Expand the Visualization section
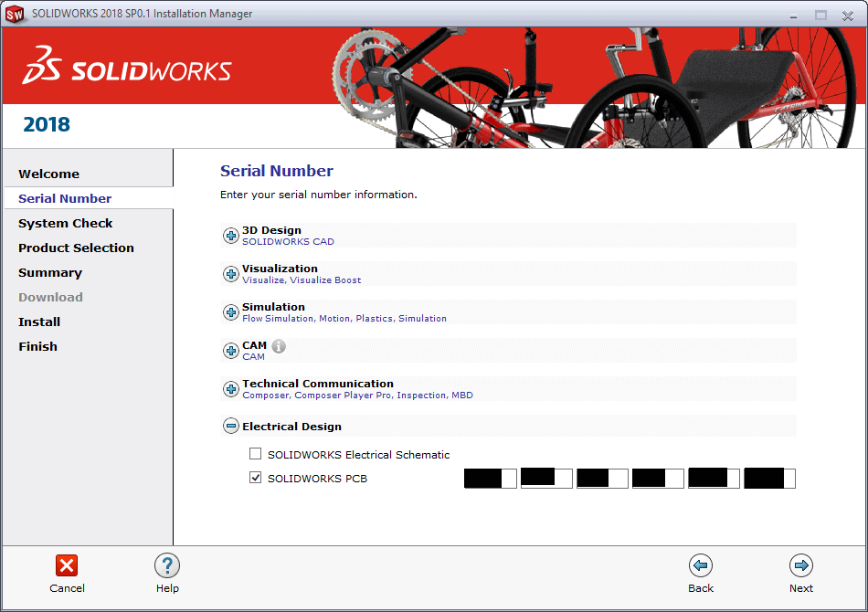The height and width of the screenshot is (612, 868). [x=231, y=274]
